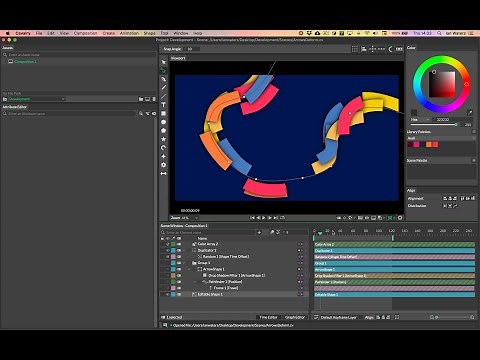Open the Library Palettes panel options
The width and height of the screenshot is (480, 360).
[x=474, y=132]
